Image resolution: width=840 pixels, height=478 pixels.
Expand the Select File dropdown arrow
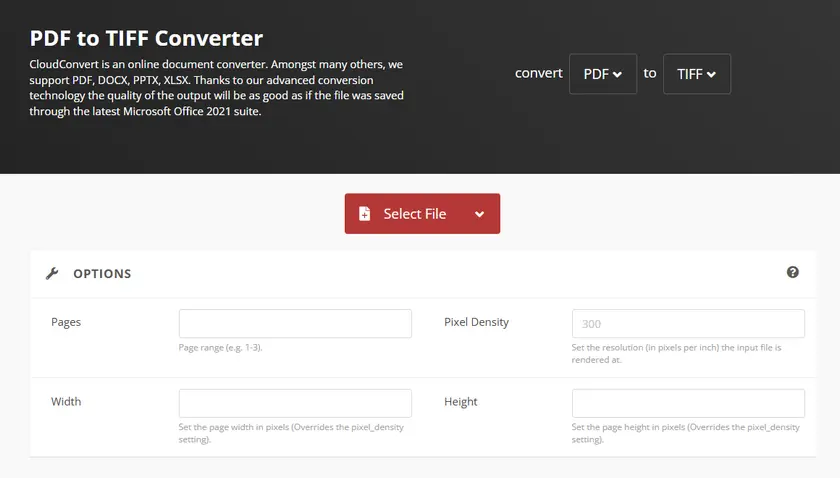point(479,214)
